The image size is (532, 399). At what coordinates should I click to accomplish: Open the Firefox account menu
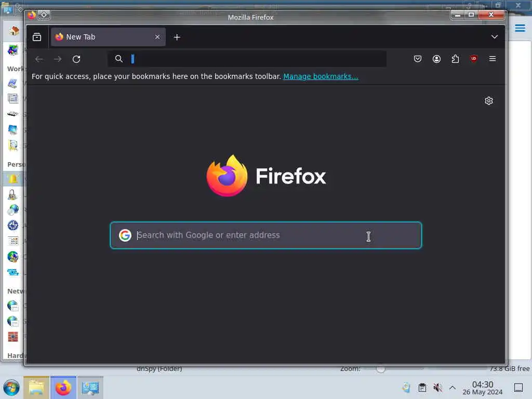tap(436, 59)
